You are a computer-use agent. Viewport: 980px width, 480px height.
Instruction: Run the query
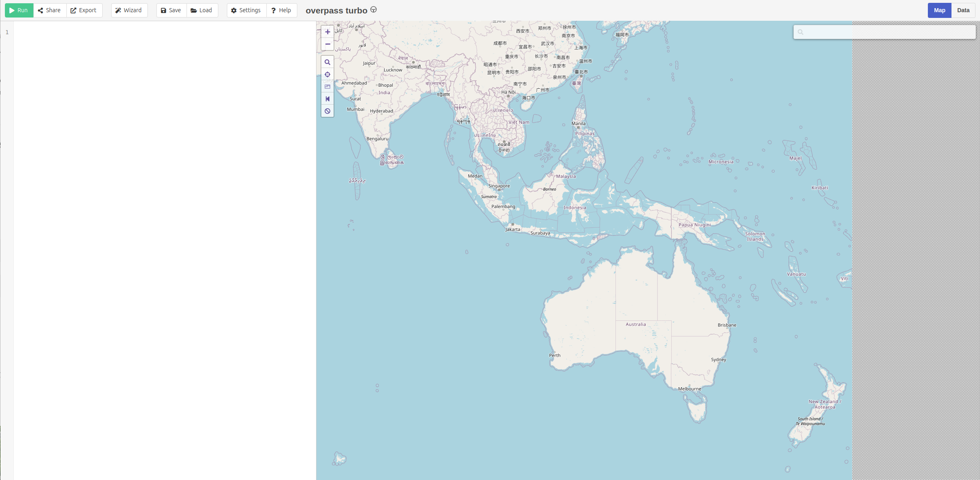(19, 10)
